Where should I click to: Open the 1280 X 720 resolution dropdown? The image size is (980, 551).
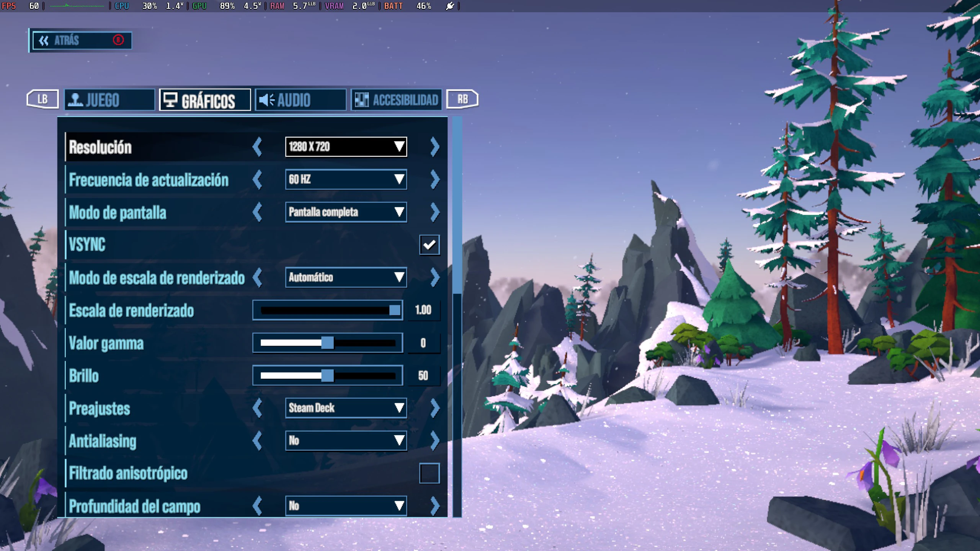[x=346, y=147]
